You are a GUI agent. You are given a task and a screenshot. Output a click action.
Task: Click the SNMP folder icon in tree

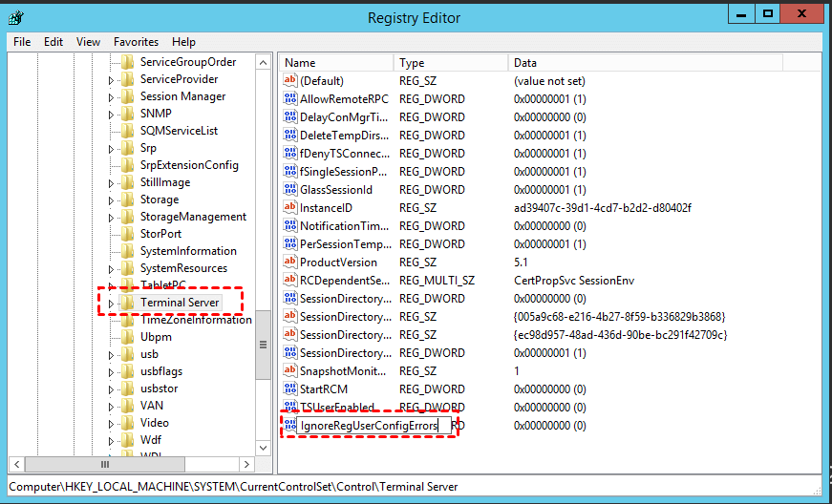pyautogui.click(x=128, y=114)
